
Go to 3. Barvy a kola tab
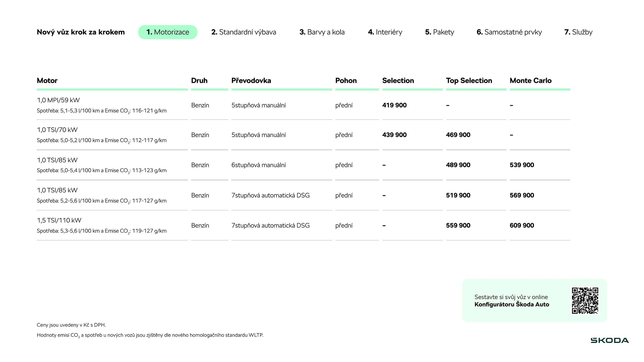[322, 32]
